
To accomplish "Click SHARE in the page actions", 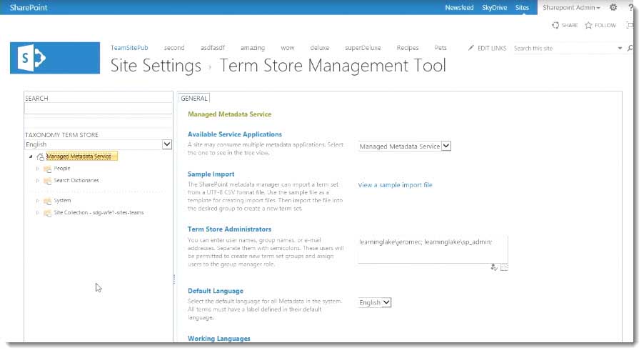I will (x=570, y=25).
